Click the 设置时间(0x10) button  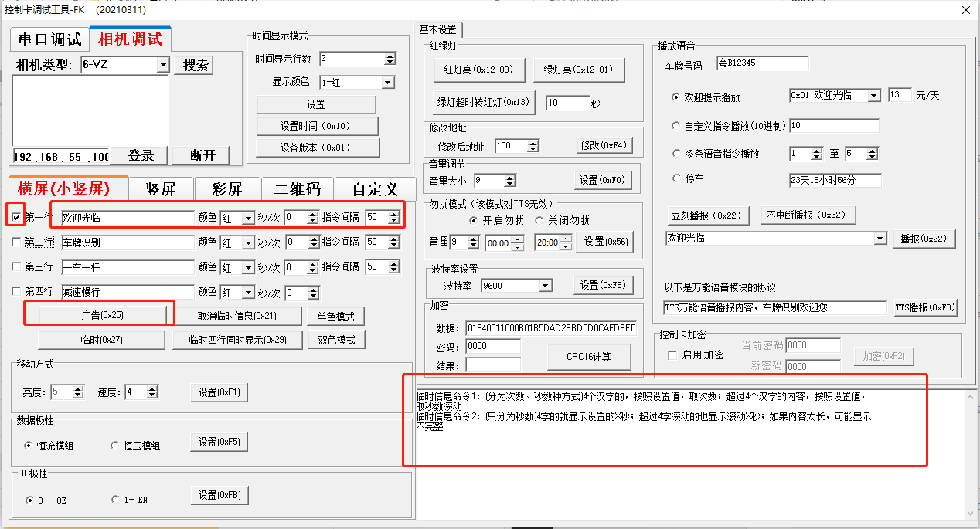click(x=317, y=126)
